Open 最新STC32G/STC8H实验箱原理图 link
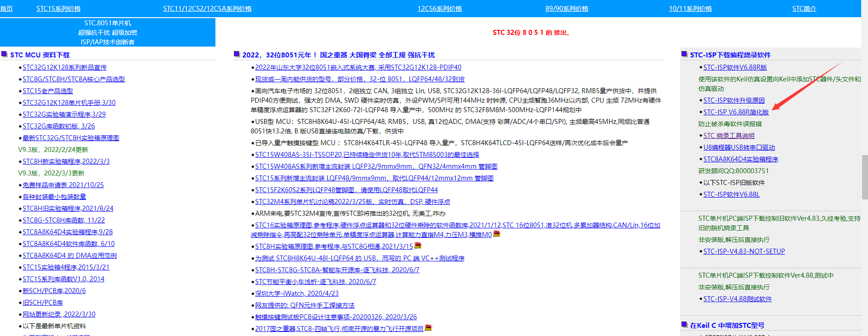This screenshot has width=868, height=336. click(x=71, y=138)
